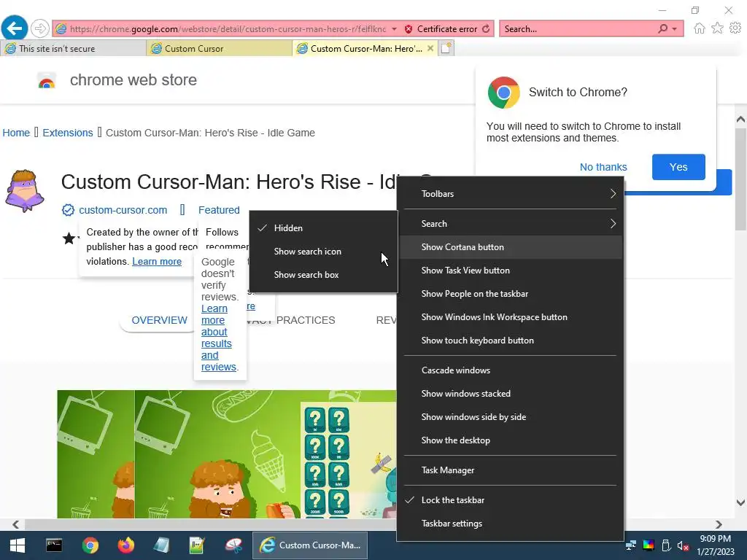Open Command Prompt from the taskbar
747x560 pixels.
(x=54, y=545)
